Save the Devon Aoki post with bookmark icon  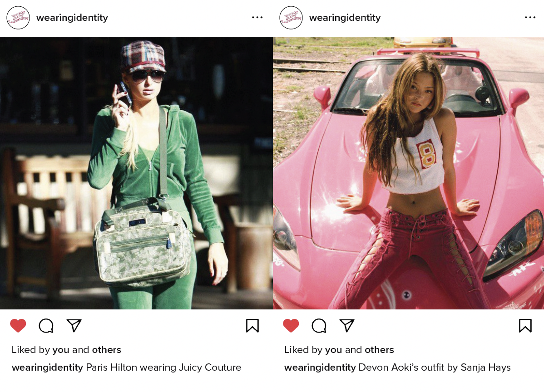click(x=525, y=326)
